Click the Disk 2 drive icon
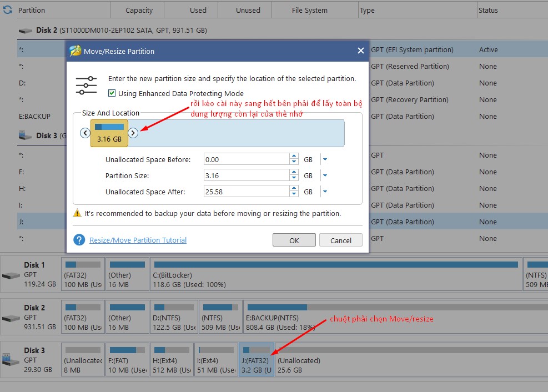Screen dimensions: 548x392 11,318
